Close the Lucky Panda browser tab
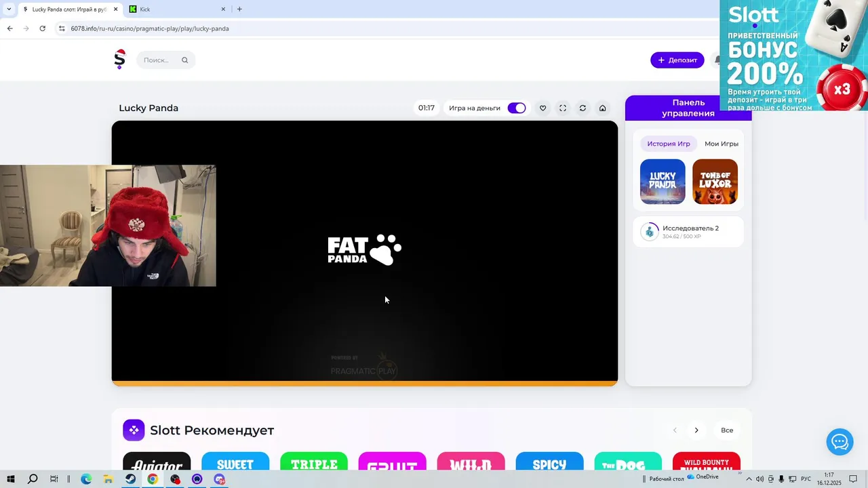 coord(115,9)
